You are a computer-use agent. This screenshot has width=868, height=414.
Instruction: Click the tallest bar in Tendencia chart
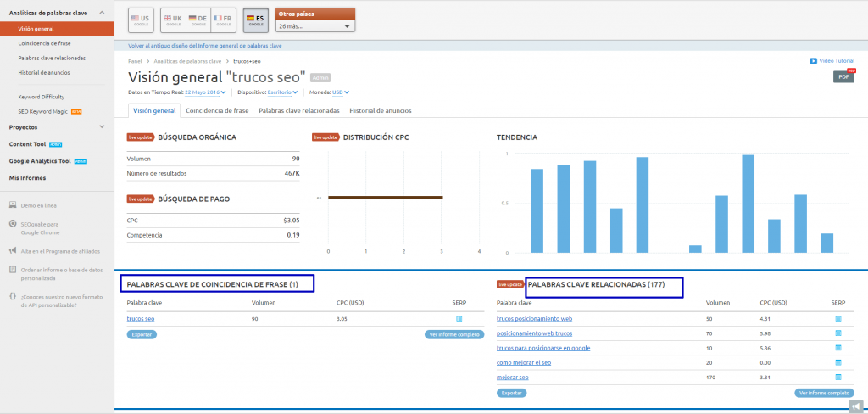[748, 204]
